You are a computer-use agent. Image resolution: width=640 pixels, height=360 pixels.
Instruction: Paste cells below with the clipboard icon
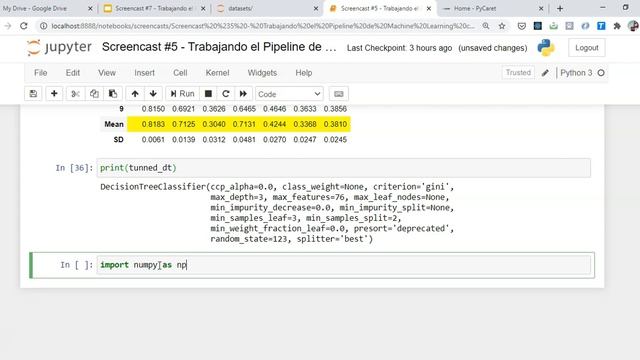click(x=113, y=94)
